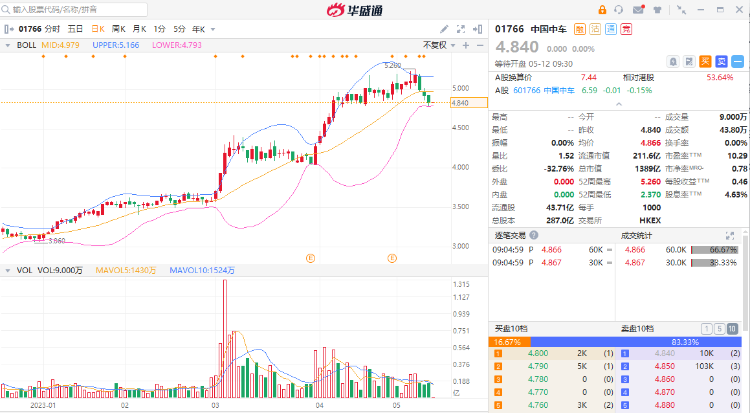Click the orange trade lock icon

(602, 10)
